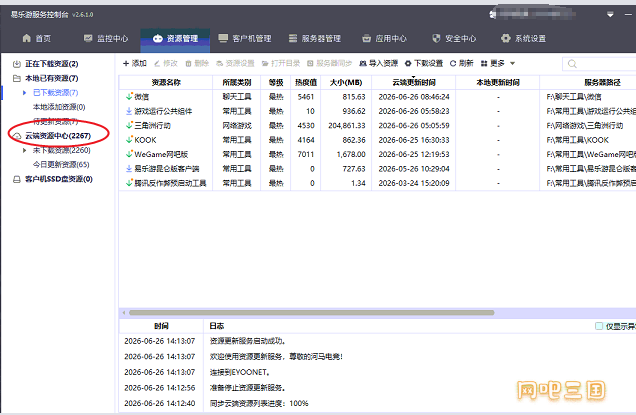Click download icon beside 正在下载资源
This screenshot has height=415, width=636.
[17, 64]
